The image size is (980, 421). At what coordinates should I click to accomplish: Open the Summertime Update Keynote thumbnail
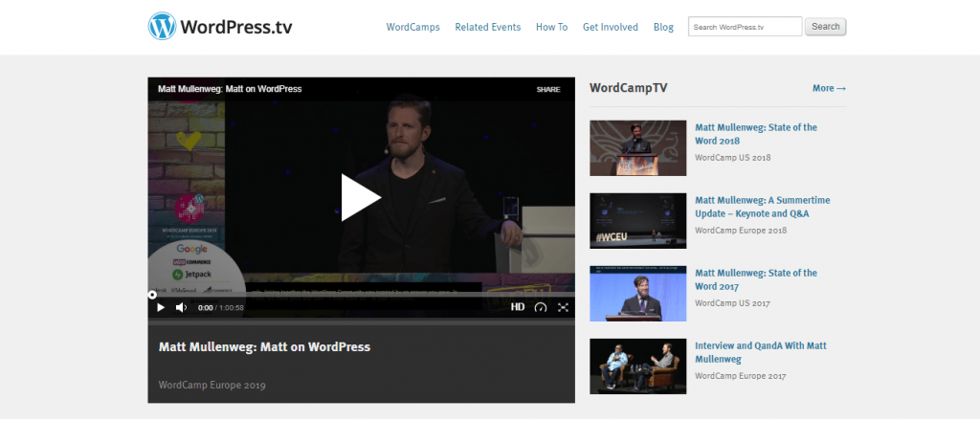638,220
